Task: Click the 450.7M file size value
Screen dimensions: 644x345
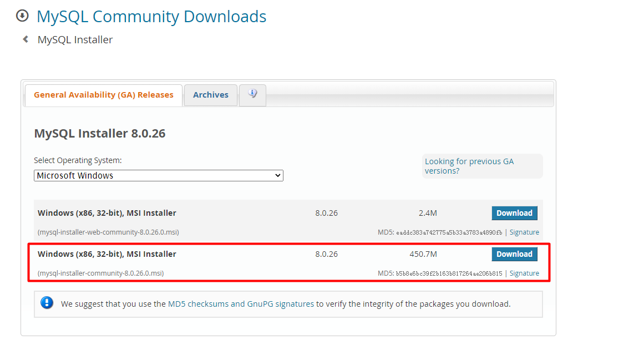Action: pyautogui.click(x=423, y=254)
